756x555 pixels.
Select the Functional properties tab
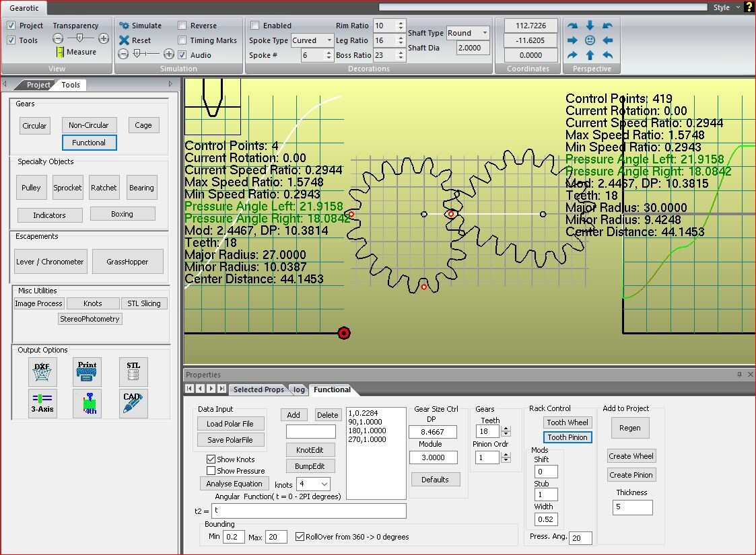point(332,390)
